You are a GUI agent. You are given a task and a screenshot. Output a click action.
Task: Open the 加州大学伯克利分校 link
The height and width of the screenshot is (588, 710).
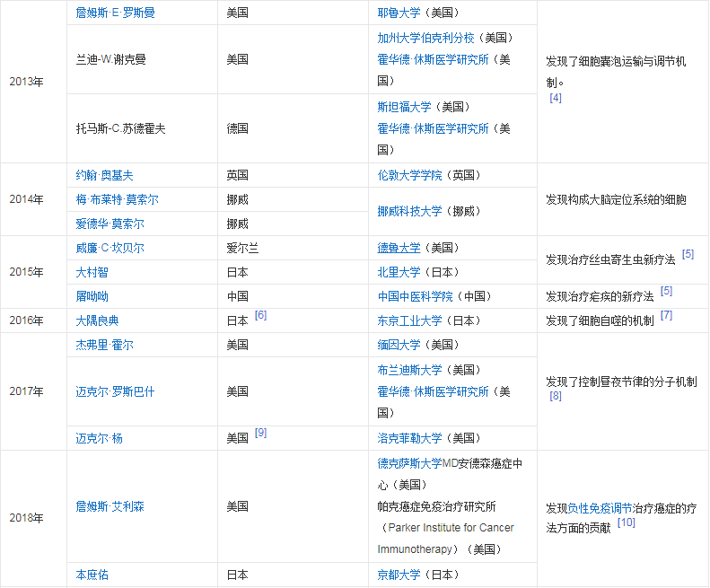425,38
